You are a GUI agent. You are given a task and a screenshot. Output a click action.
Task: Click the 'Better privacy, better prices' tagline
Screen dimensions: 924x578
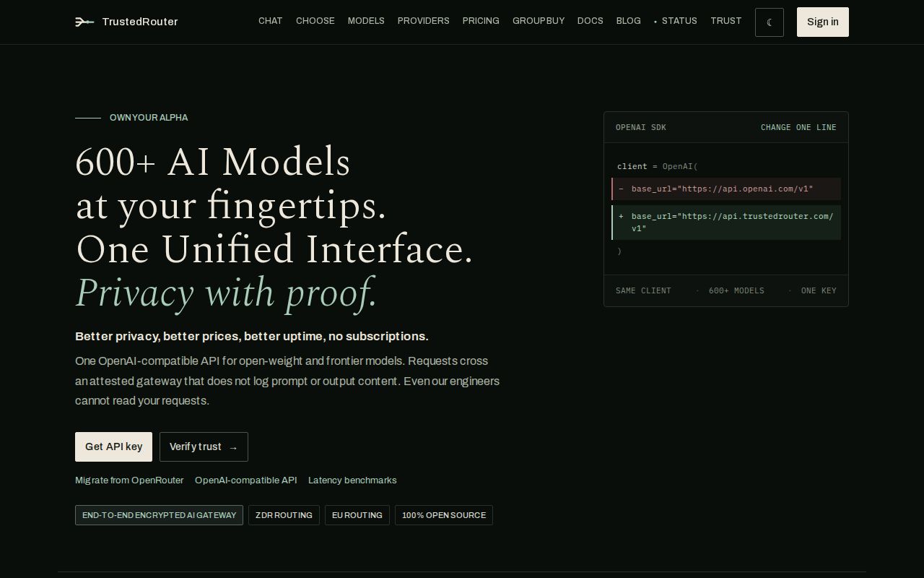pos(252,337)
